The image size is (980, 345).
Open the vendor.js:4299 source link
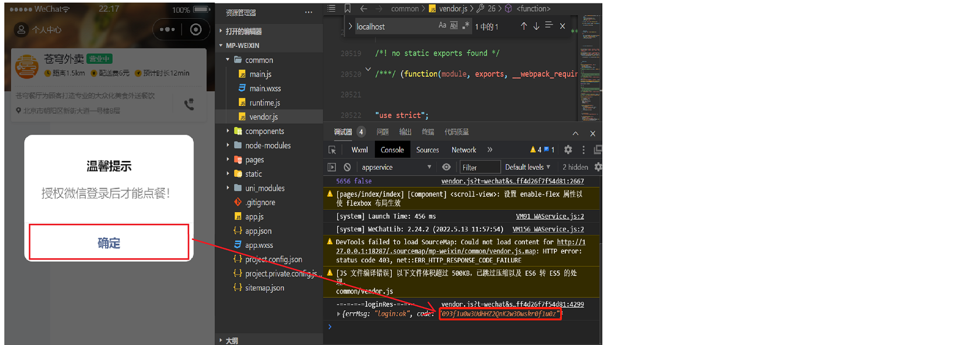(512, 304)
